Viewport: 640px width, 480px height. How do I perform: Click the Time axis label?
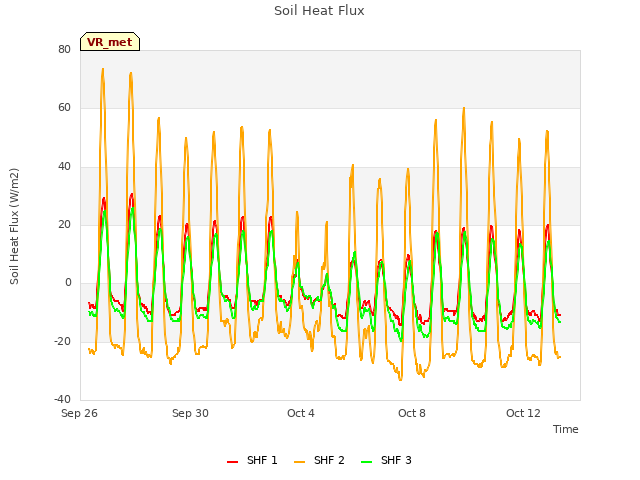click(x=565, y=429)
